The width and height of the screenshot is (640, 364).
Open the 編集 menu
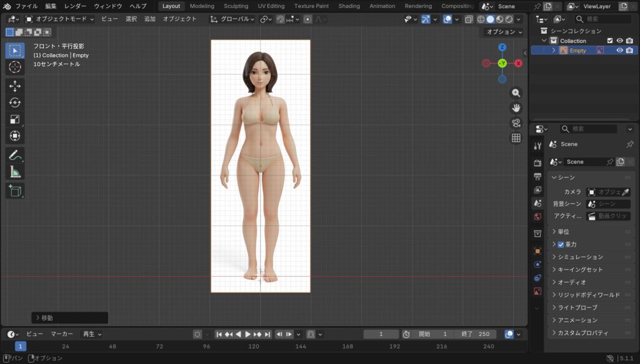51,6
